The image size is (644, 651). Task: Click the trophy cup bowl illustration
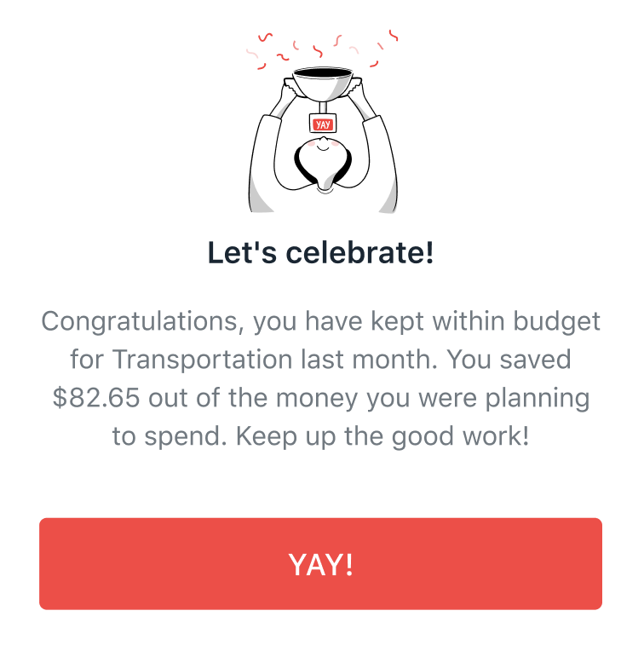(323, 84)
